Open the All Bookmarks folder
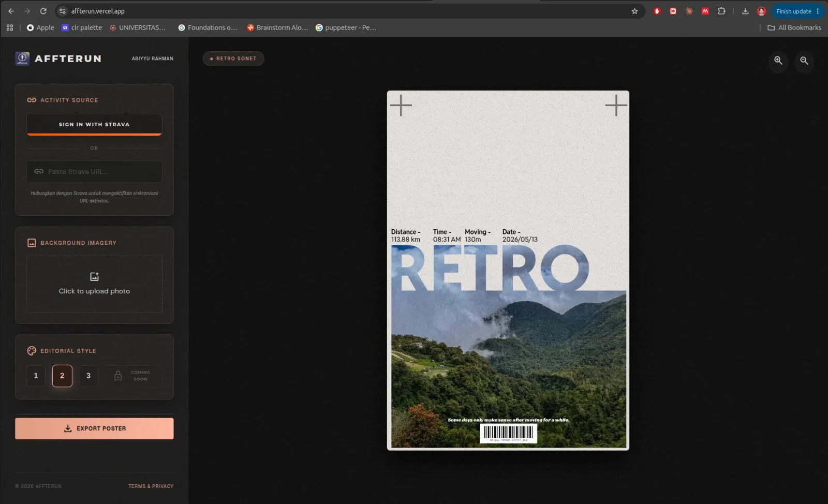The height and width of the screenshot is (504, 828). click(x=794, y=27)
